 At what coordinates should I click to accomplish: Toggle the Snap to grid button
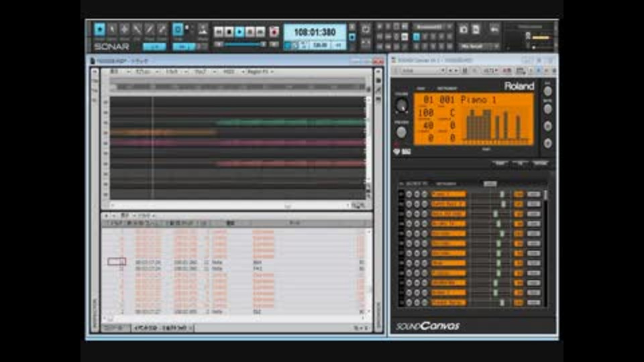[x=178, y=29]
